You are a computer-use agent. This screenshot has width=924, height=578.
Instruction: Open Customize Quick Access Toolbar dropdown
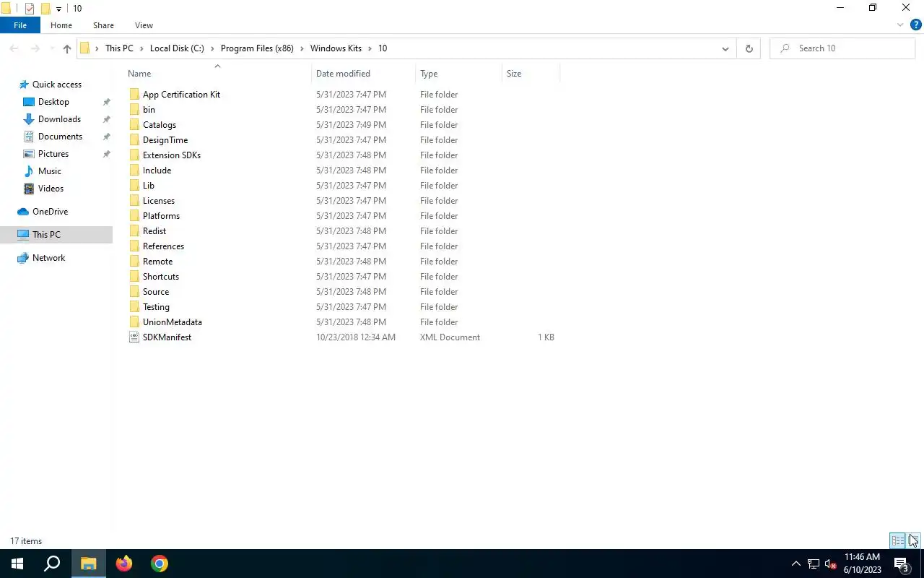pos(58,9)
